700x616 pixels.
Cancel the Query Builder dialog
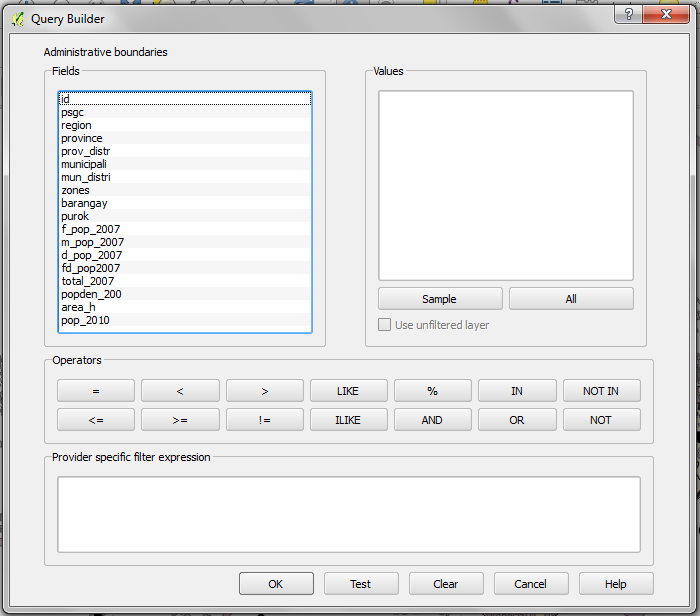pos(531,584)
